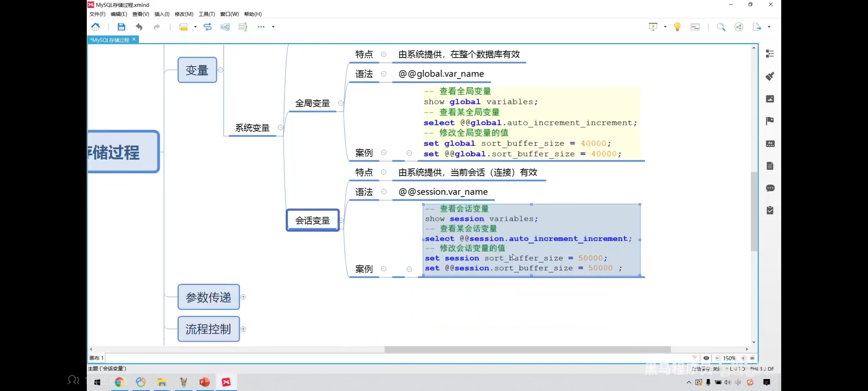Open the notes sidebar icon

point(770,166)
